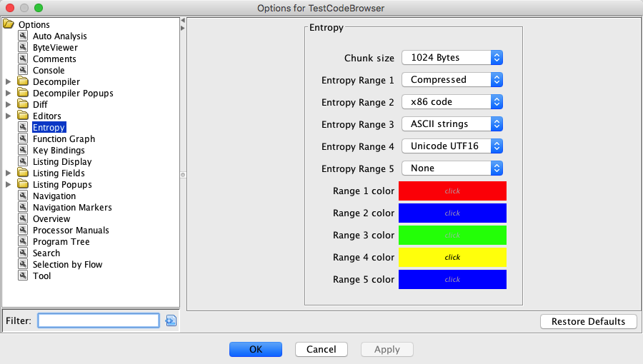
Task: Open the Entropy Range 1 dropdown
Action: pos(452,80)
